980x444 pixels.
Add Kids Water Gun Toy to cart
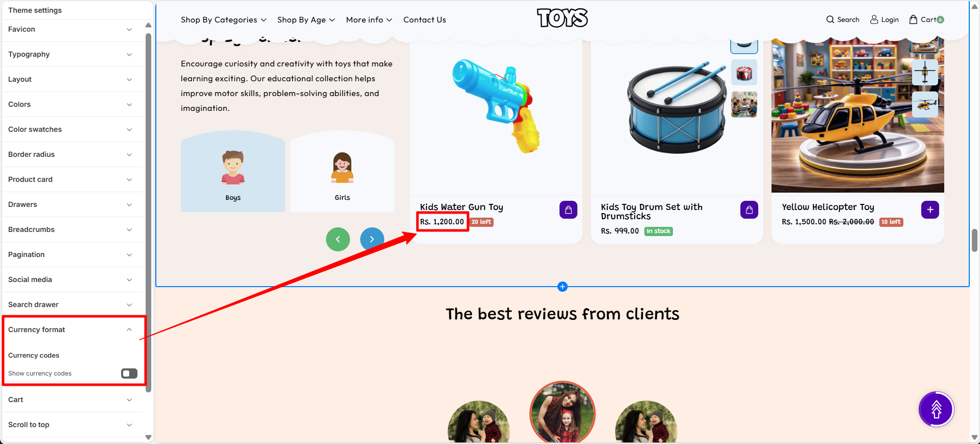click(568, 209)
